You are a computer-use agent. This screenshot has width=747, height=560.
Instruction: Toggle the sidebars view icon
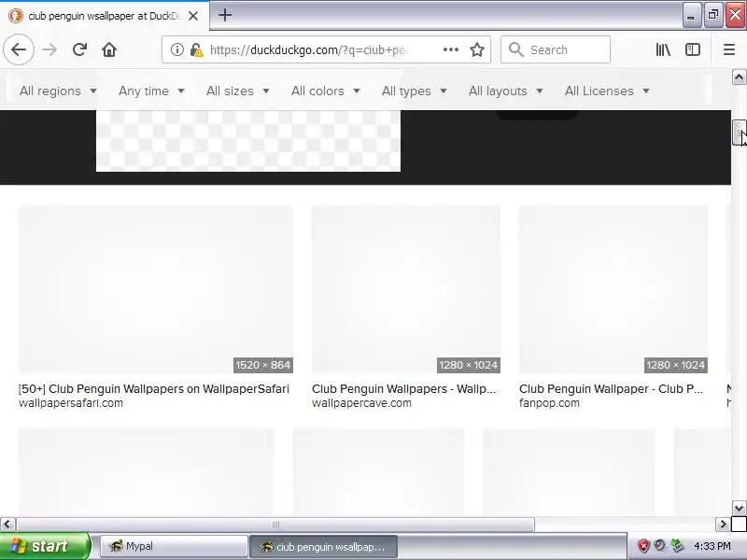(693, 49)
